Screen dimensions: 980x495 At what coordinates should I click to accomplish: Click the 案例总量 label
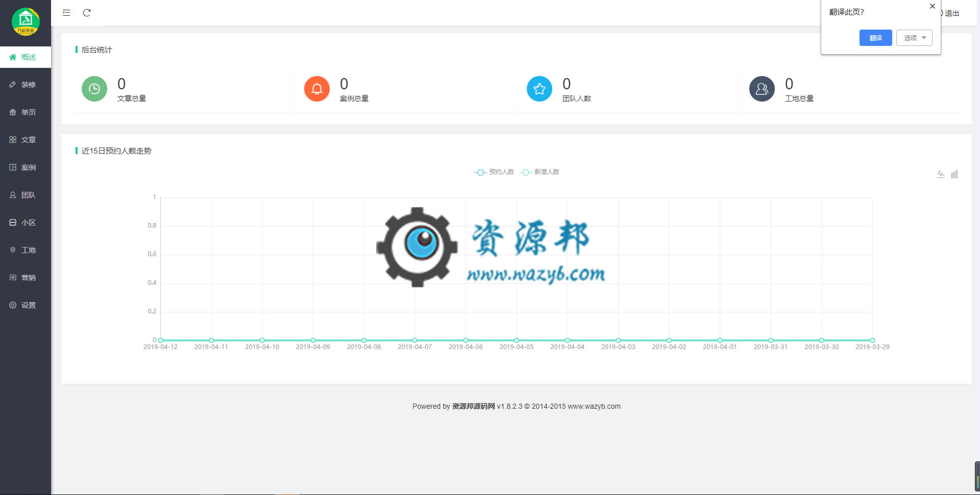(354, 98)
